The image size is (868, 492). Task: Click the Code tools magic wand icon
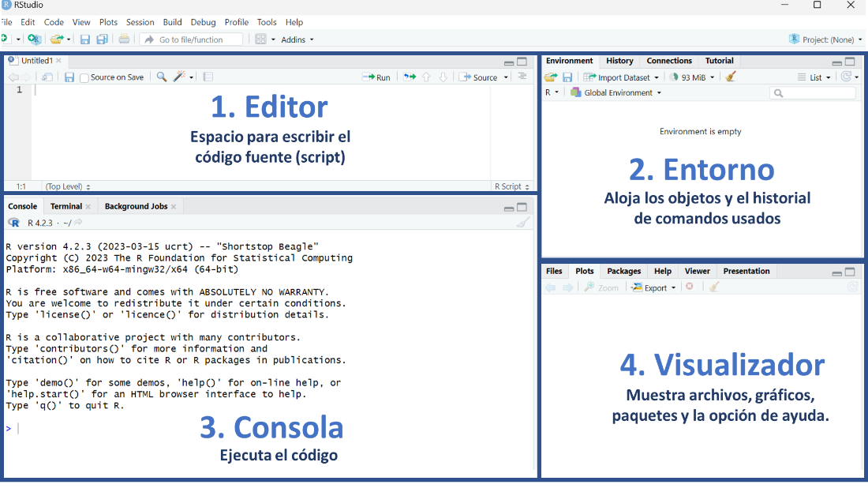point(179,77)
